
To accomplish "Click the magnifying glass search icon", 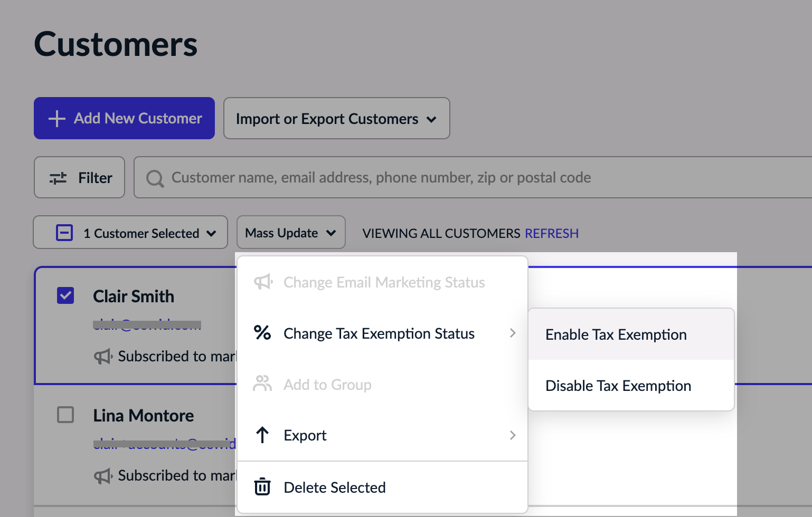I will pos(155,178).
